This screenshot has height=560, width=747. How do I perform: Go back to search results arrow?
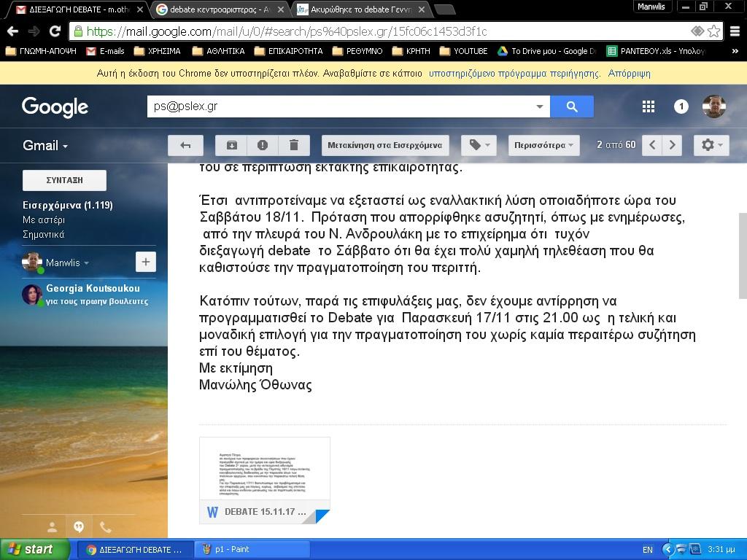pos(185,145)
